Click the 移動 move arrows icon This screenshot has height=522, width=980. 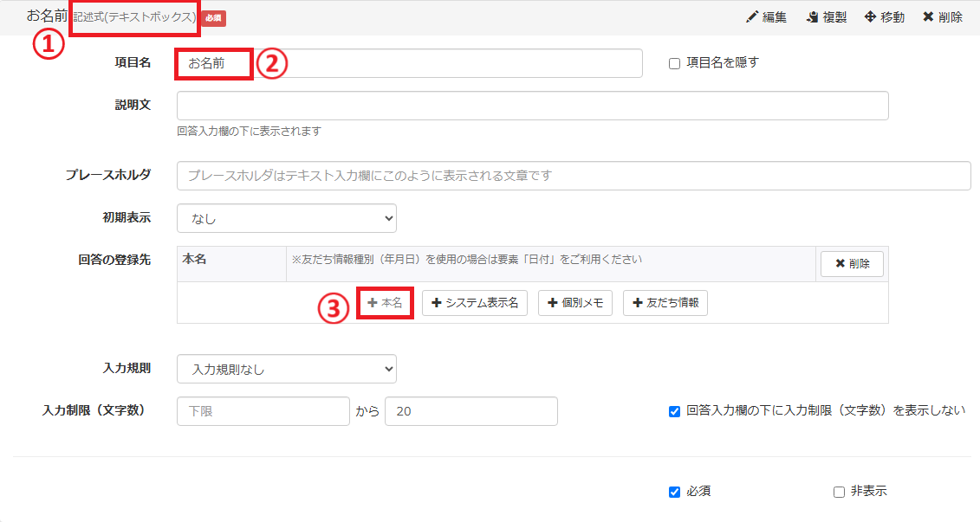pyautogui.click(x=870, y=17)
